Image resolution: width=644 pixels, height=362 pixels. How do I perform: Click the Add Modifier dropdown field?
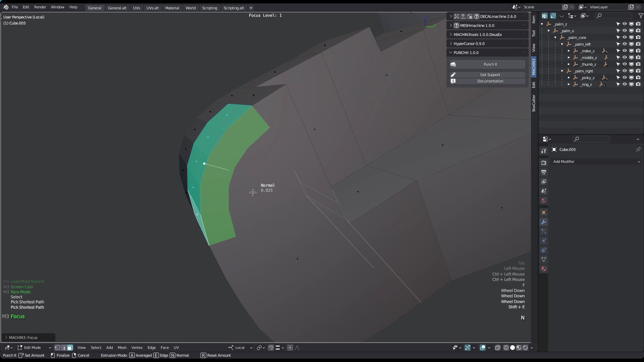(596, 162)
